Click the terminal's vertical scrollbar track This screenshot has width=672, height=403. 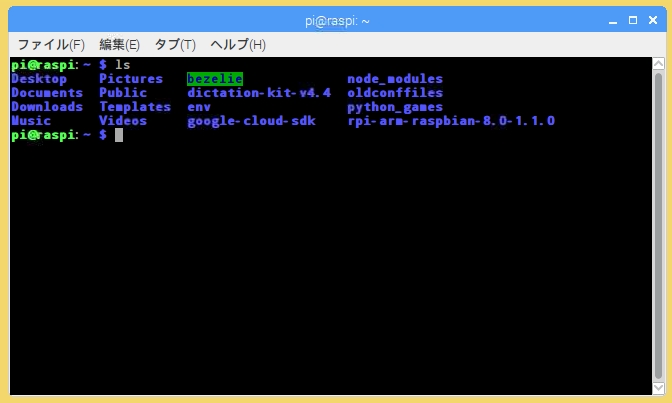[658, 230]
